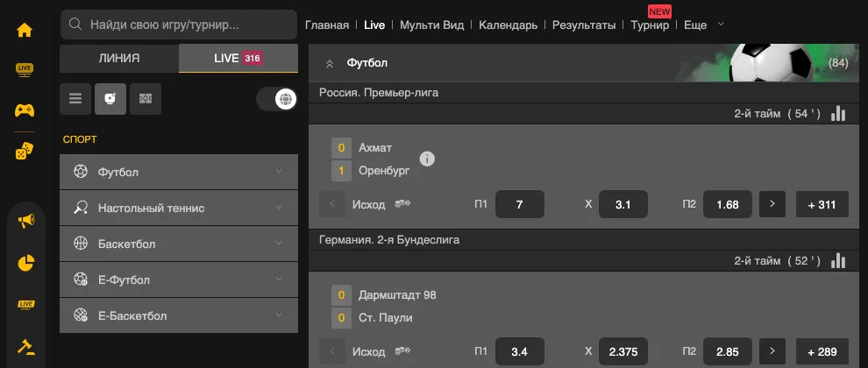
Task: Open Результаты in top navigation
Action: point(584,25)
